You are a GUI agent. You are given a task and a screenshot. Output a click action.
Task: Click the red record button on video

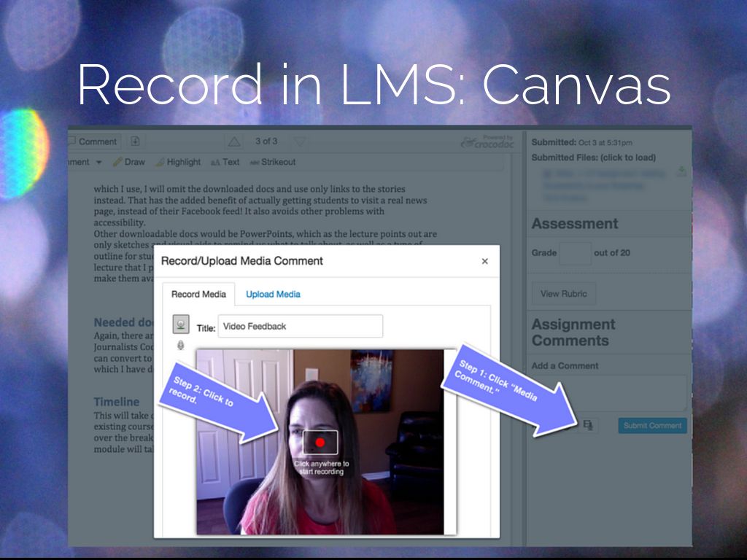click(x=320, y=443)
